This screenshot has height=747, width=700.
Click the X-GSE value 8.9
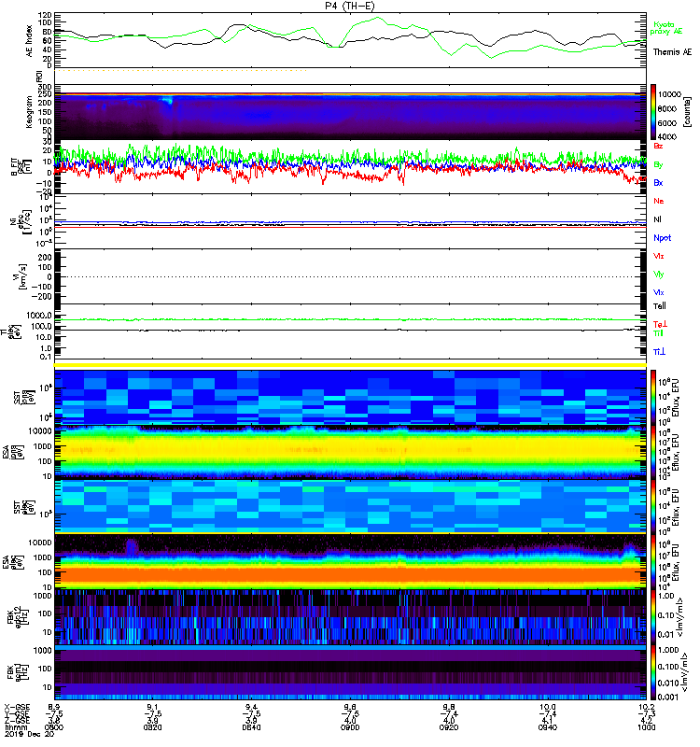[54, 708]
